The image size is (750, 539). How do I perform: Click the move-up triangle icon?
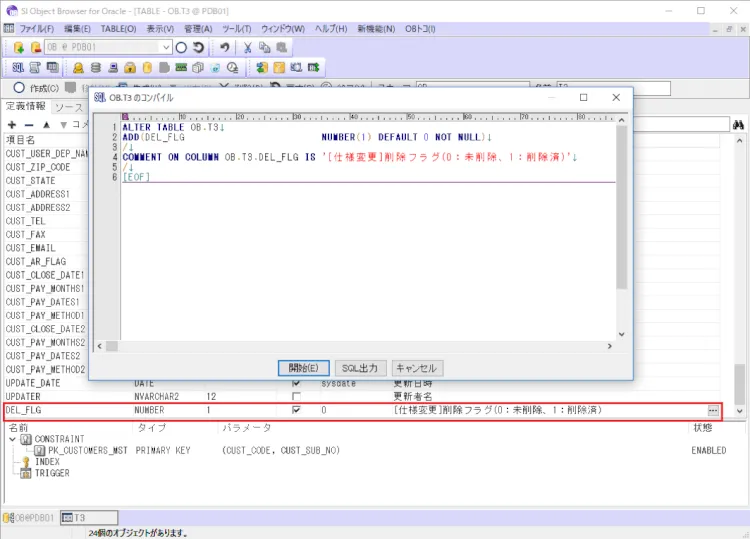pos(46,125)
